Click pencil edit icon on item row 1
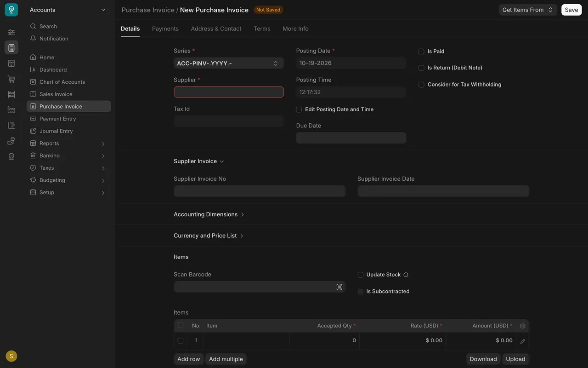 (522, 341)
